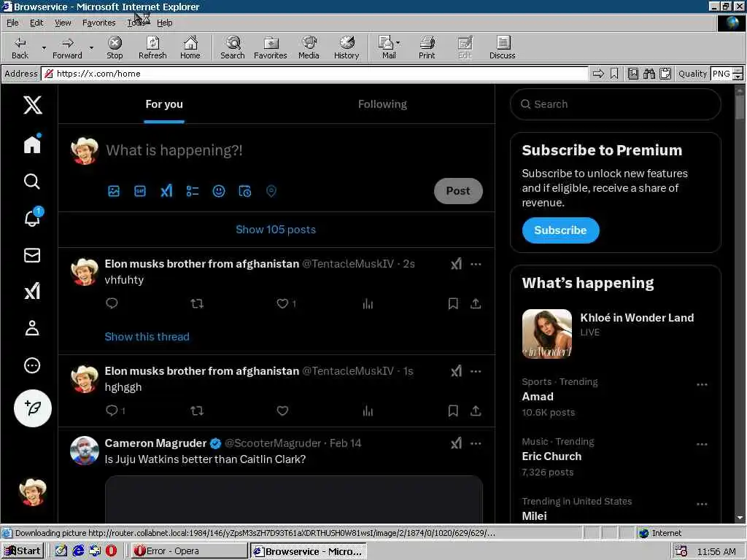
Task: Click the What is happening text box
Action: pos(174,150)
